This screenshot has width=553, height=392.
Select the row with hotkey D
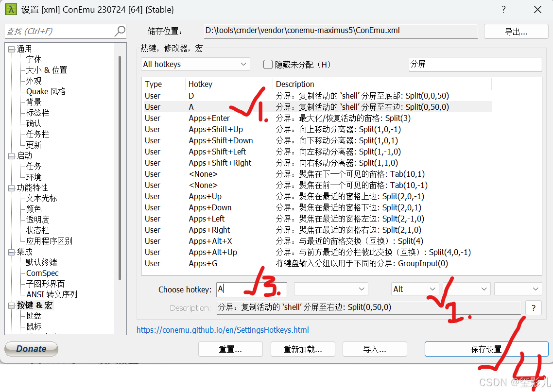click(317, 96)
